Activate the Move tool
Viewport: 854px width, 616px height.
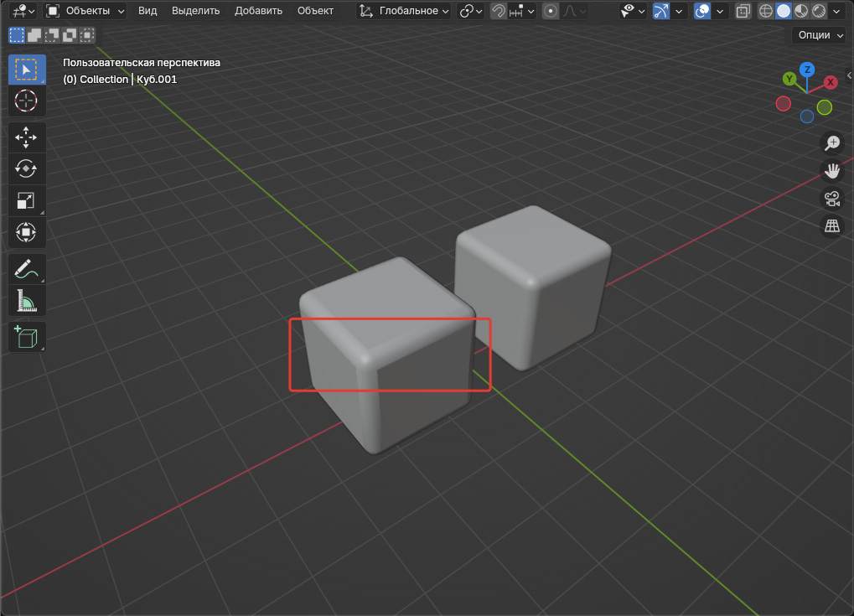tap(26, 137)
